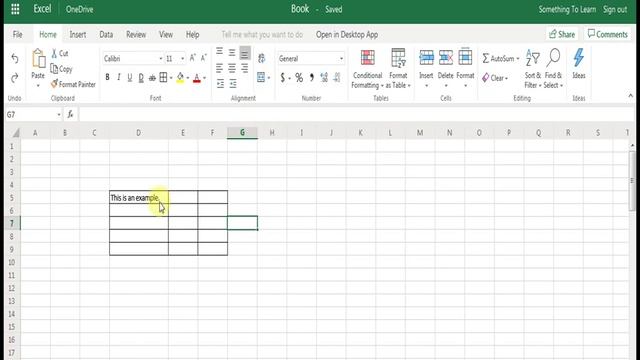Apply double underline formatting

coord(141,78)
